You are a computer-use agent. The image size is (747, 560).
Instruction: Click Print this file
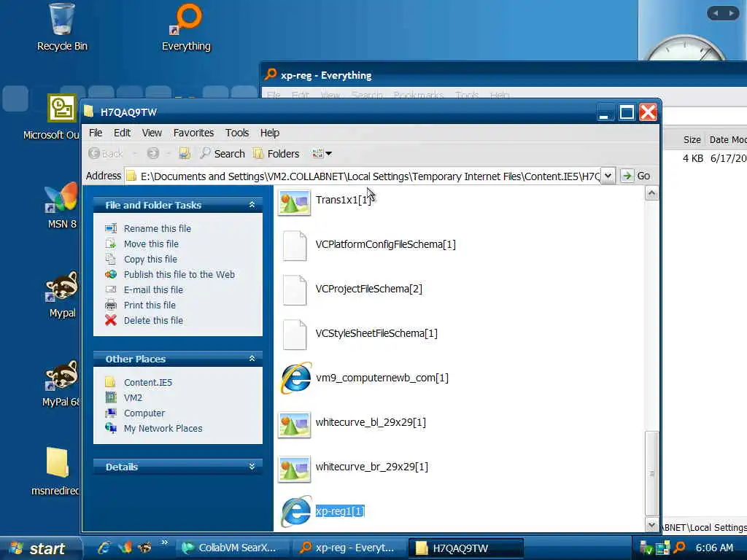150,305
